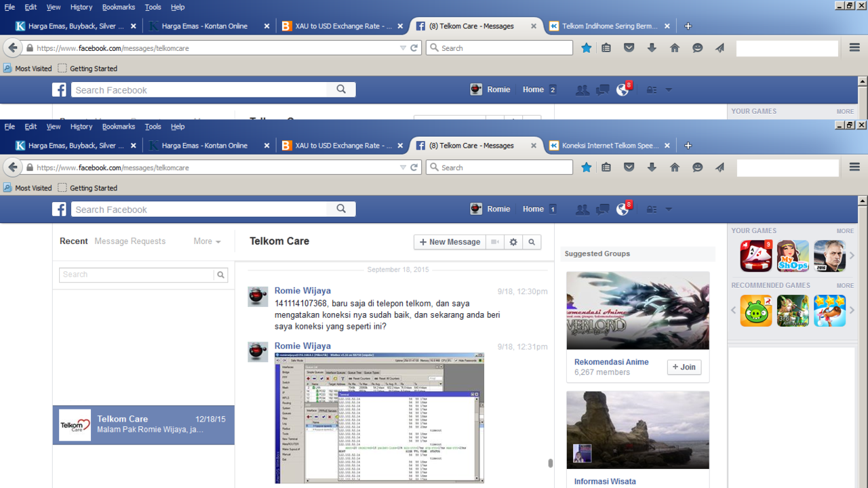Open File menu in back window

pos(9,7)
